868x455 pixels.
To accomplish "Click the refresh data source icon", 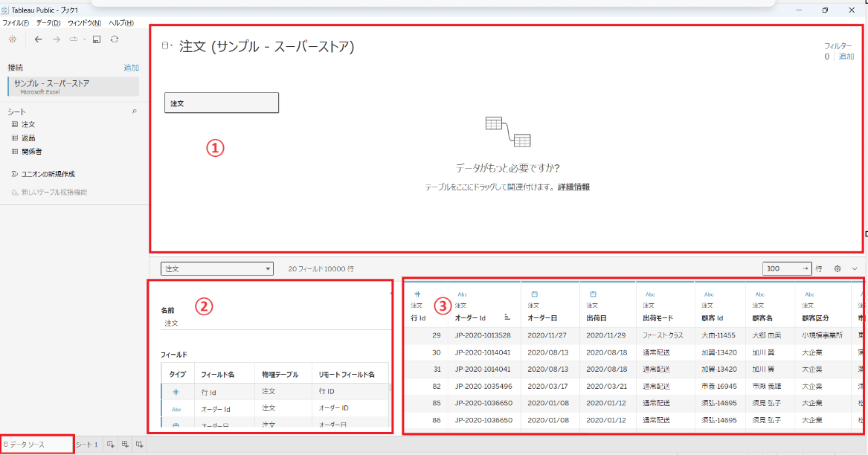I will 115,39.
